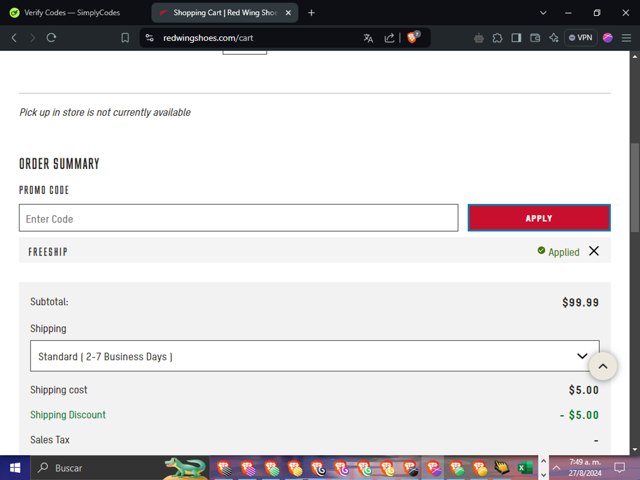Image resolution: width=640 pixels, height=480 pixels.
Task: Reload the Red Wing cart page
Action: coord(51,38)
